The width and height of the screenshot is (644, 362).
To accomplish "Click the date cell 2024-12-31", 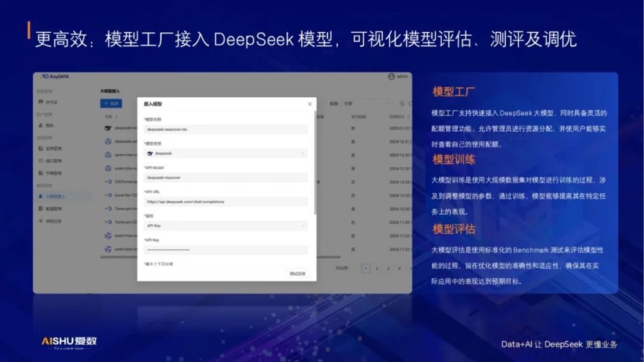I will [x=400, y=142].
